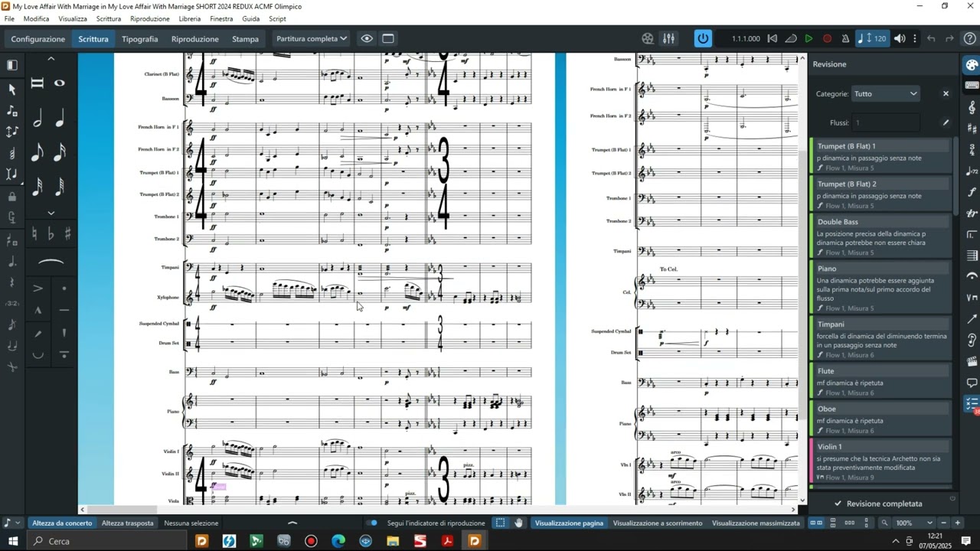Close the Revisione panel filter

tap(946, 93)
